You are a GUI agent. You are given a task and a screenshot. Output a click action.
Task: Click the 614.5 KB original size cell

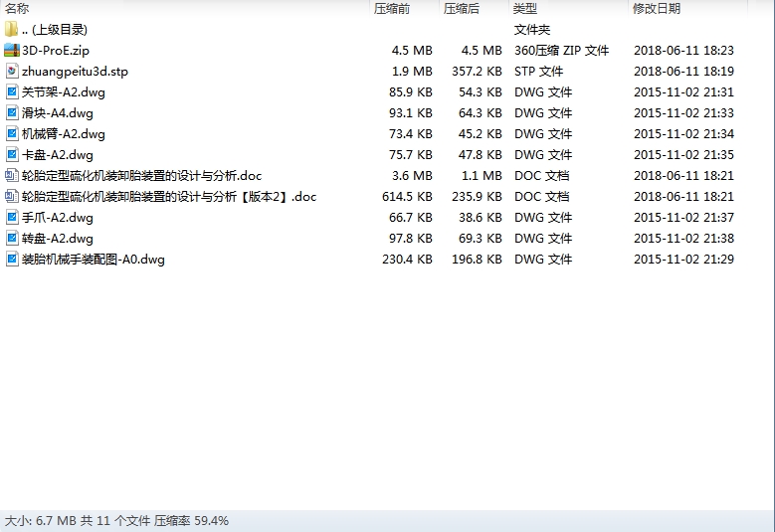pos(407,197)
